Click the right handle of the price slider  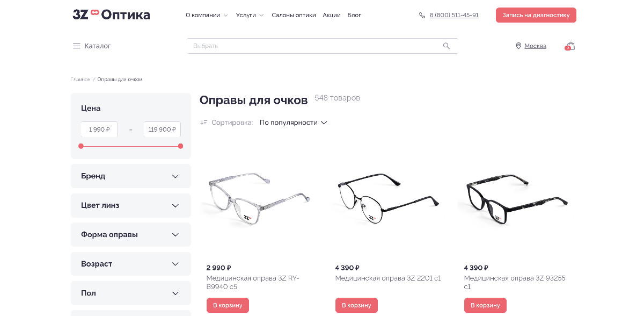[180, 146]
